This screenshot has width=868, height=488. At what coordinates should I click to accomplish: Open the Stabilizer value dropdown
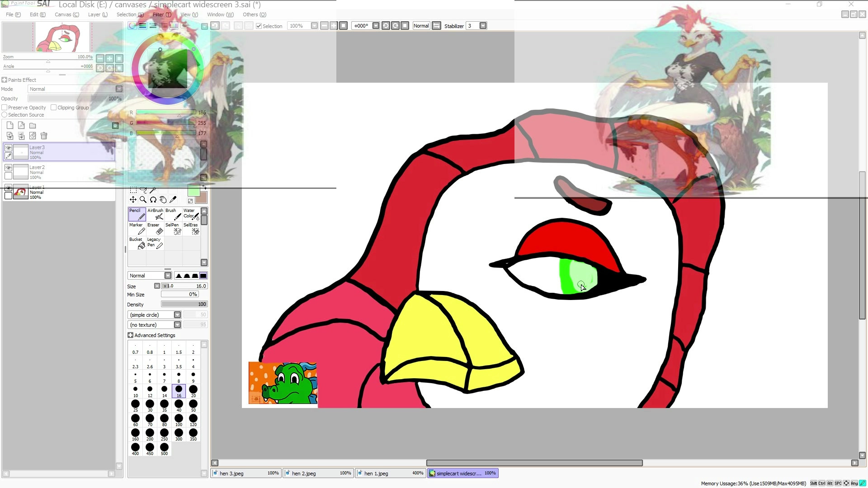[483, 26]
